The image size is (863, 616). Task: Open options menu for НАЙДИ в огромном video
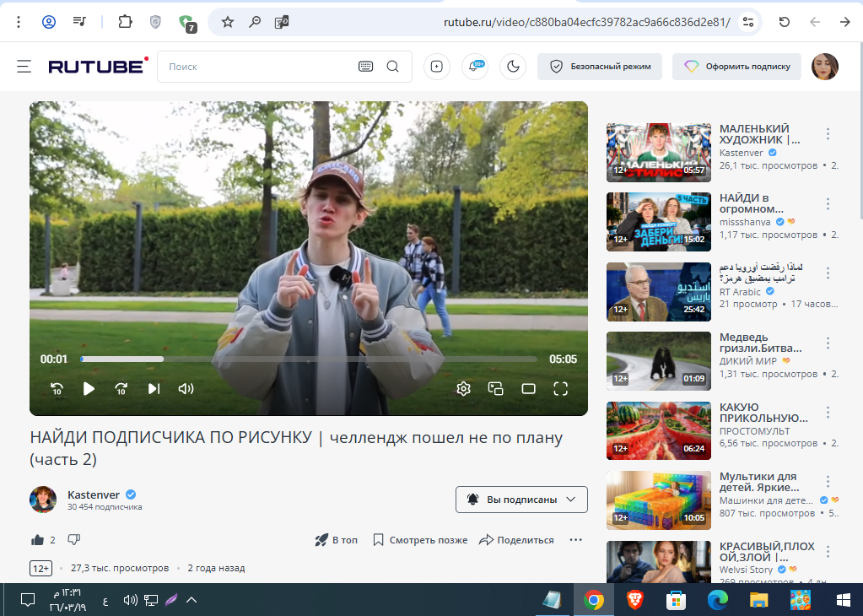click(x=828, y=203)
